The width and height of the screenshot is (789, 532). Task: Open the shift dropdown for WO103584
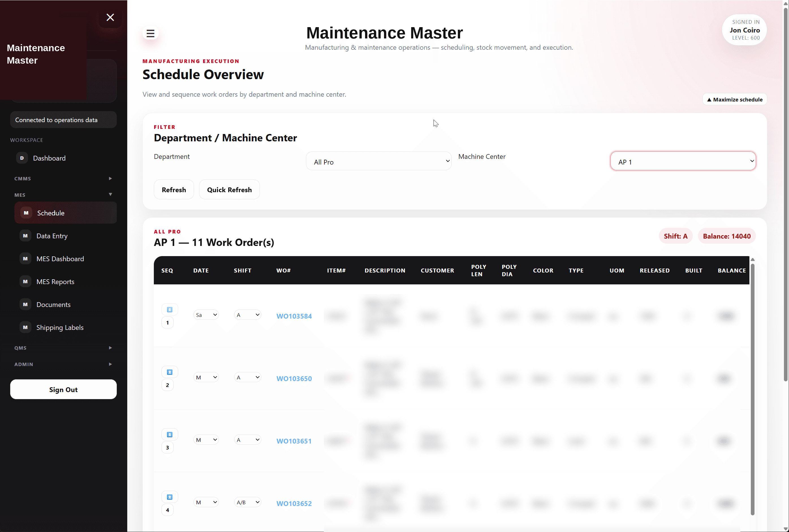[x=248, y=315]
